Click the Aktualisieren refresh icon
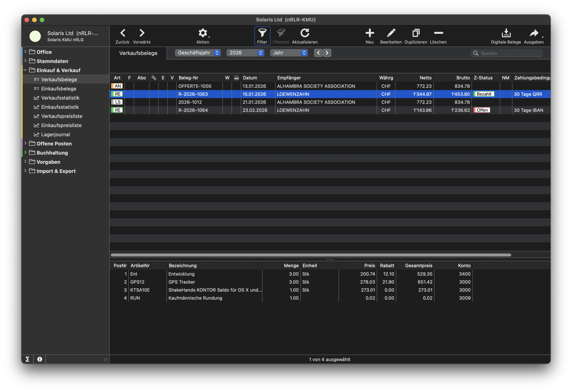572x392 pixels. 305,33
